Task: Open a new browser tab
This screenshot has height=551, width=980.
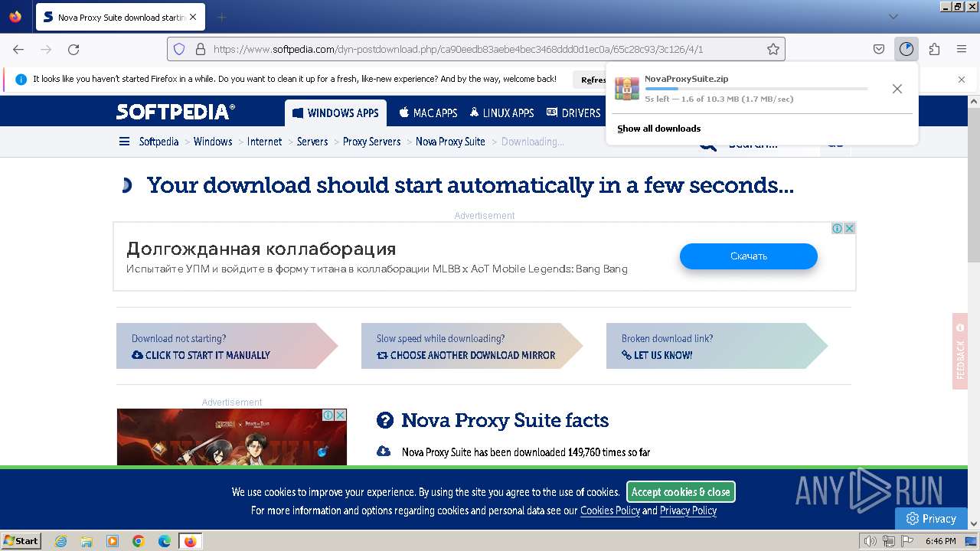Action: pos(221,17)
